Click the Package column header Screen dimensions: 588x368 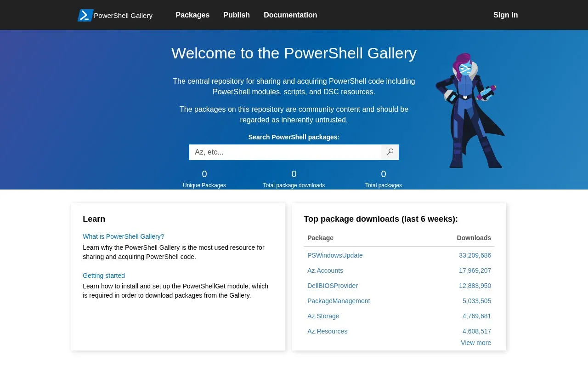tap(320, 238)
